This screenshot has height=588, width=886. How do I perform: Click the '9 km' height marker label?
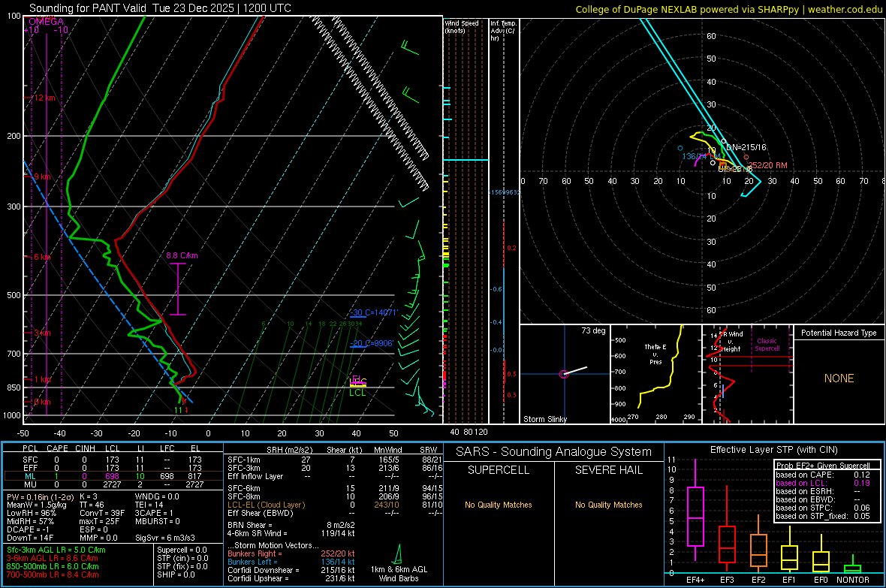[x=42, y=177]
